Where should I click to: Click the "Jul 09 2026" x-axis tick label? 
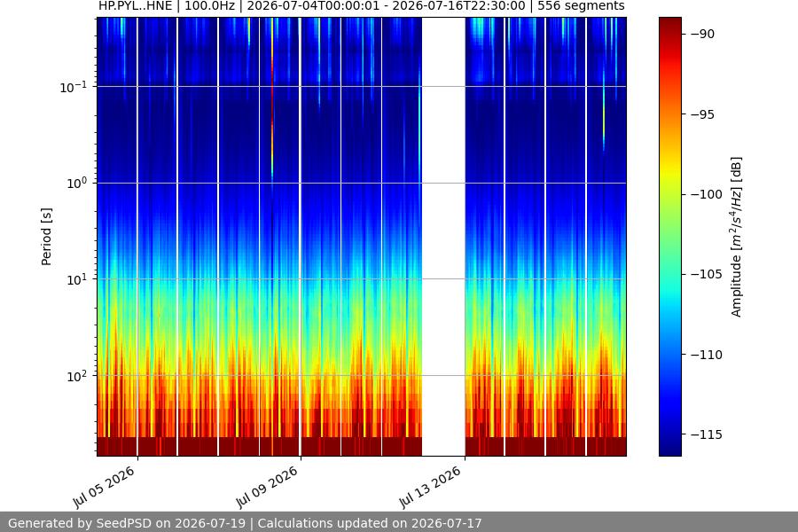click(x=267, y=487)
